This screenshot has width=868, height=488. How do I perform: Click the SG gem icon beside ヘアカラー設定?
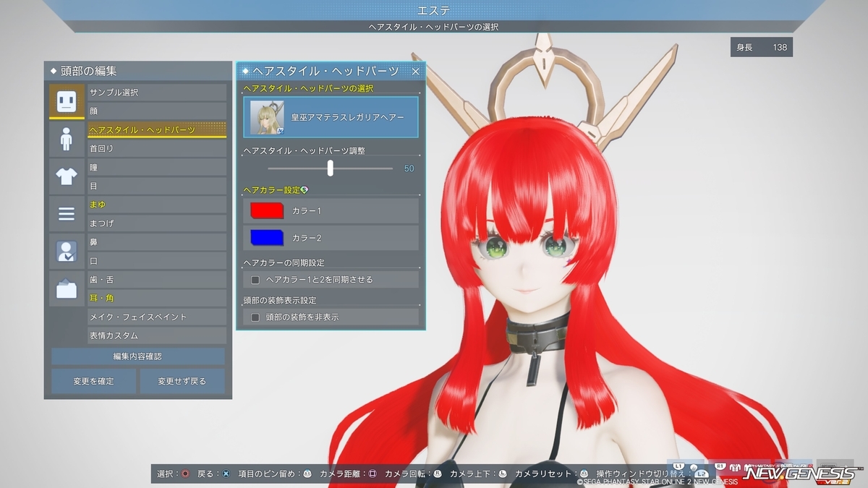point(305,190)
